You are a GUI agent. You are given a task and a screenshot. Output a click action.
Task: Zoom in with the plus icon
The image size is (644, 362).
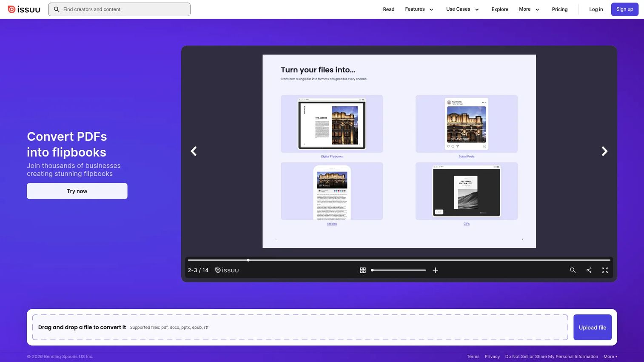pyautogui.click(x=435, y=270)
